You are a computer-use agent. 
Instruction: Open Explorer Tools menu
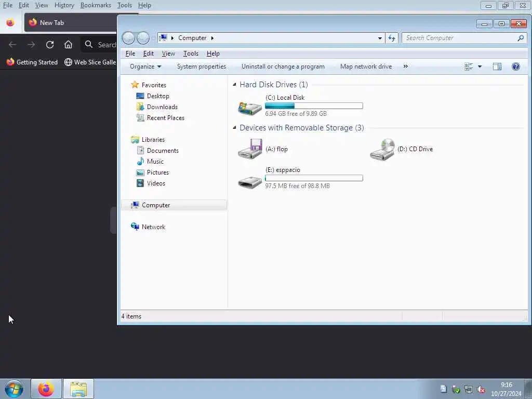click(x=191, y=54)
